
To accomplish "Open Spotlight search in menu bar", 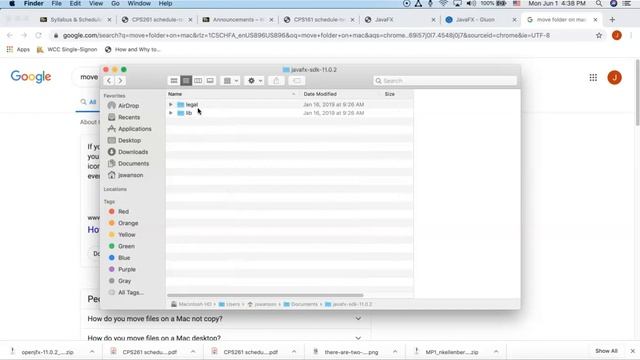I will point(599,4).
